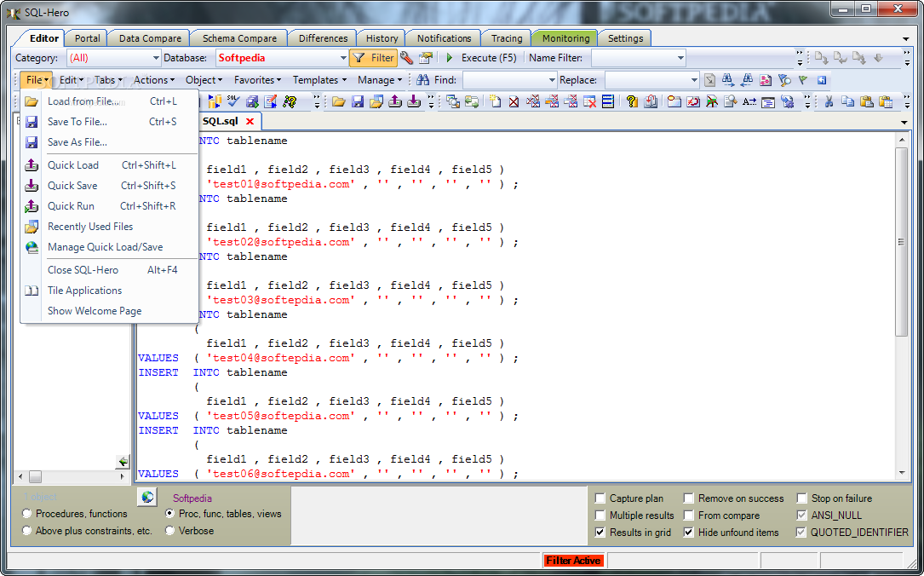Open the Find combo box dropdown arrow
The height and width of the screenshot is (576, 924).
pos(552,79)
